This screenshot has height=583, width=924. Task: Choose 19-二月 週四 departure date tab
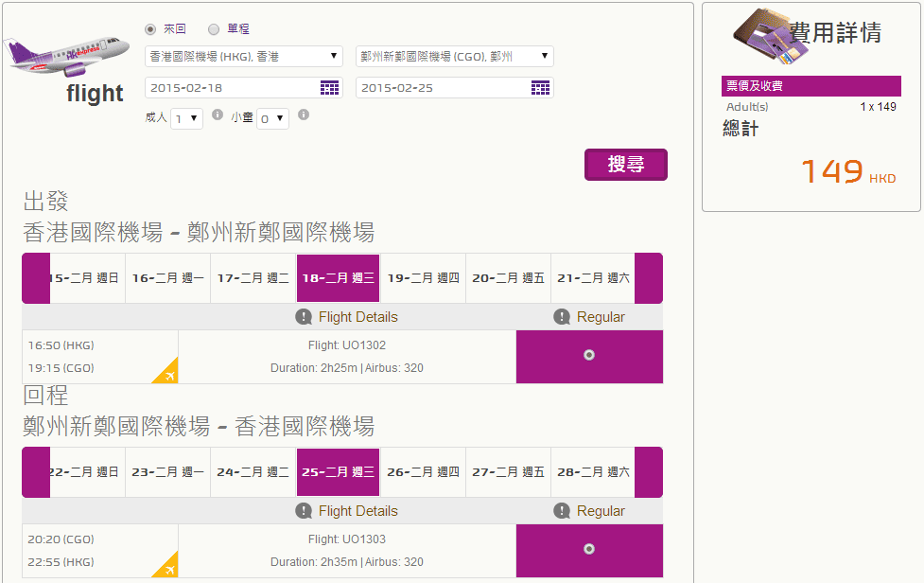423,278
